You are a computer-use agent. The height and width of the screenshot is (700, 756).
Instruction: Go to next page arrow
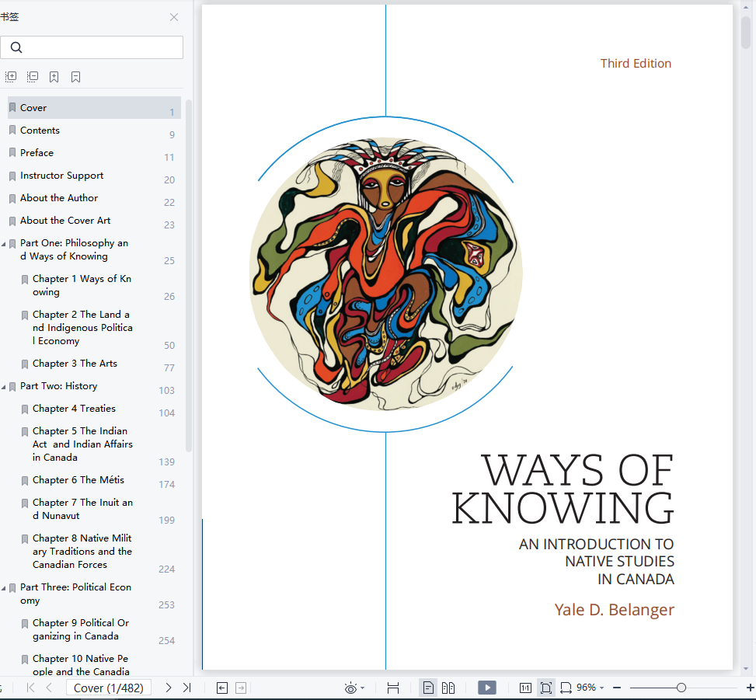click(x=169, y=688)
